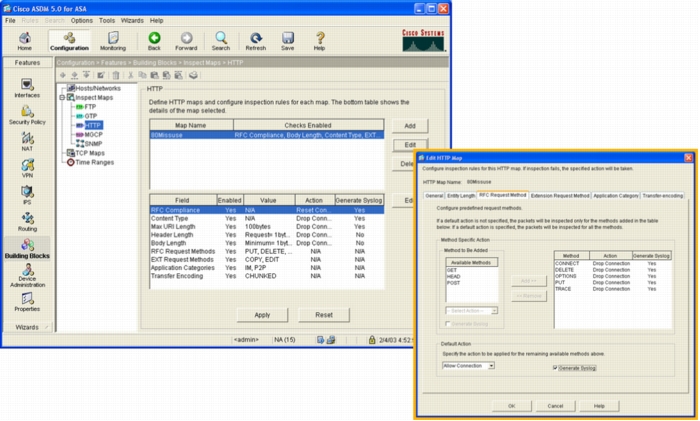The image size is (700, 421).
Task: Select the TRACE row in the method table
Action: coord(612,289)
